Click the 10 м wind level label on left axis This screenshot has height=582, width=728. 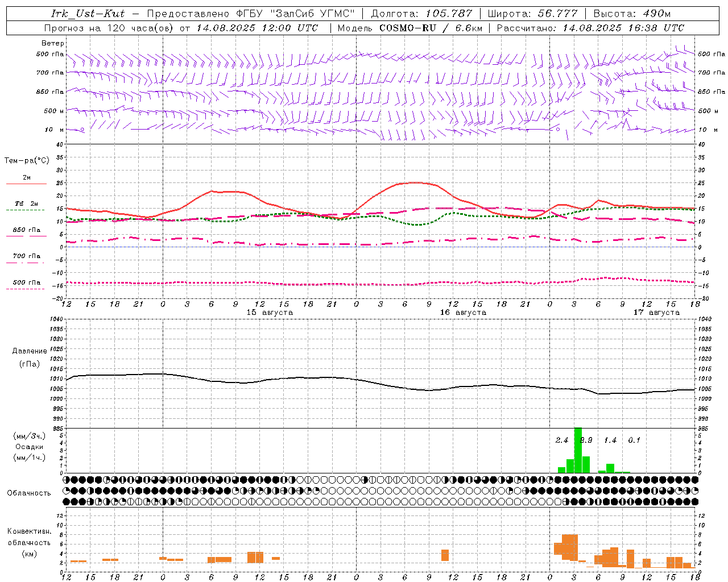tap(54, 130)
